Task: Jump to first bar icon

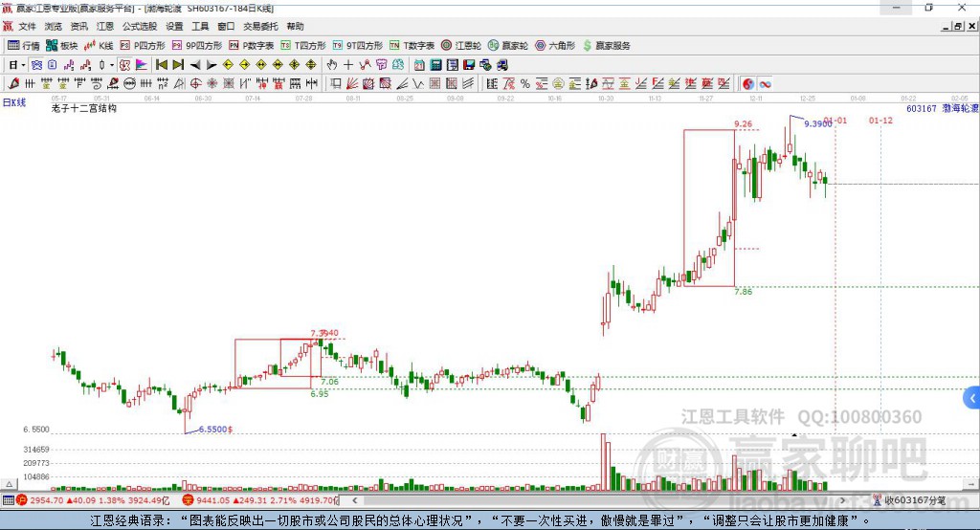Action: click(162, 65)
